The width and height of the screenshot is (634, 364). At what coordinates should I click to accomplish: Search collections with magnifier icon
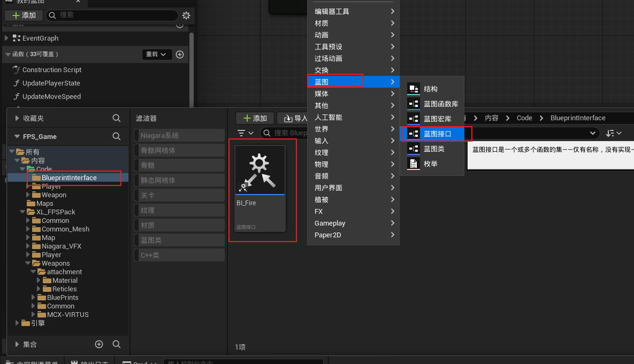pyautogui.click(x=117, y=344)
